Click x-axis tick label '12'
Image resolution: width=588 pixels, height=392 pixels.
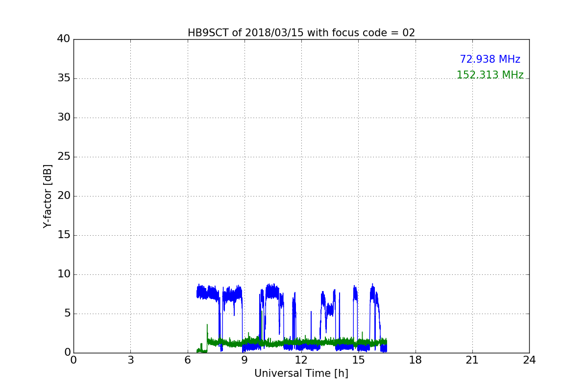click(301, 360)
